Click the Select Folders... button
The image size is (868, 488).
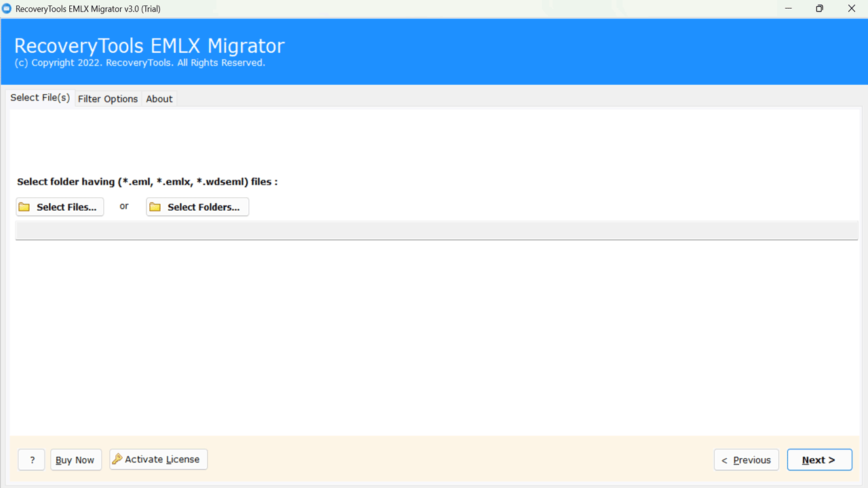click(x=197, y=207)
